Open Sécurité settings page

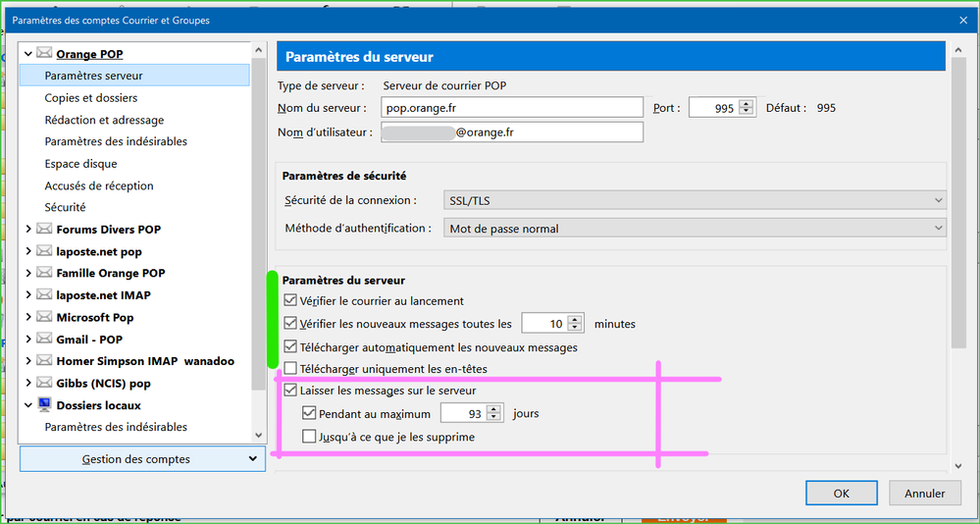(65, 207)
